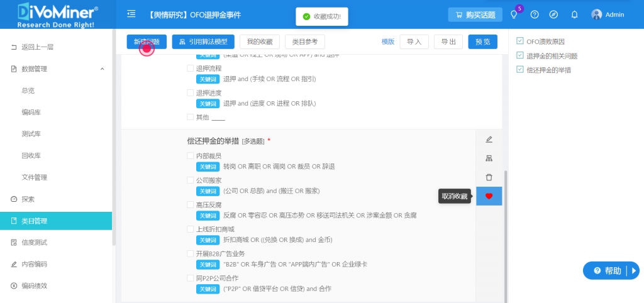This screenshot has height=303, width=644.
Task: Click the 模版 link
Action: click(x=388, y=41)
